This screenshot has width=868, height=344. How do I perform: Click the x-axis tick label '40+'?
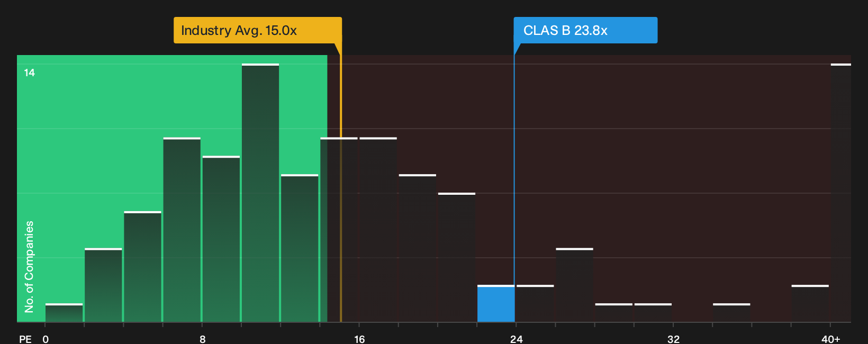(831, 339)
